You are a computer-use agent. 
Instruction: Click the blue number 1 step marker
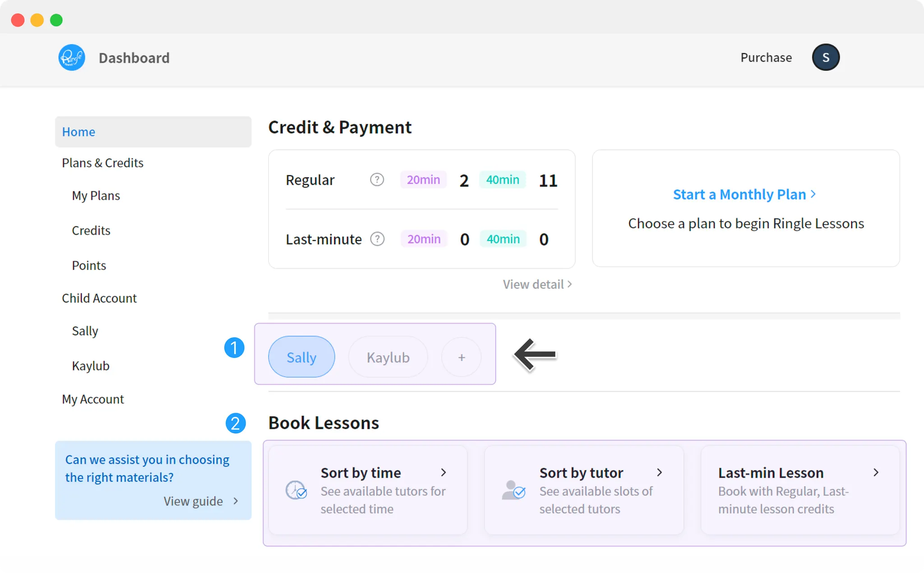234,348
